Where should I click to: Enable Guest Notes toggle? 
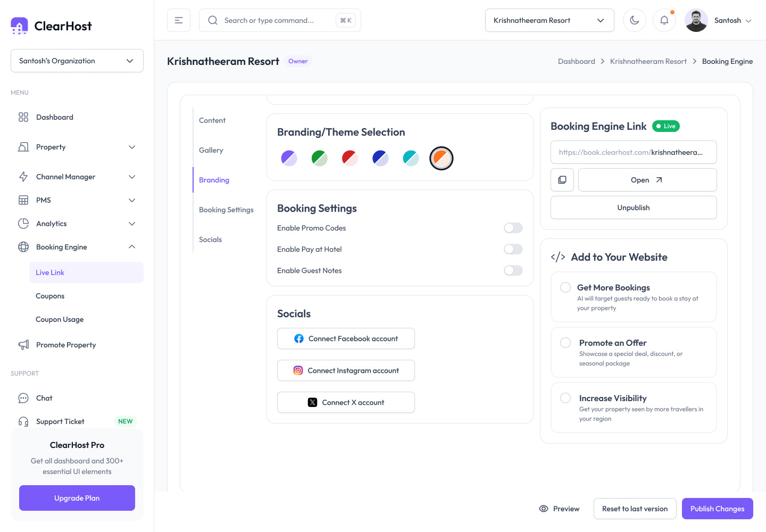(513, 270)
